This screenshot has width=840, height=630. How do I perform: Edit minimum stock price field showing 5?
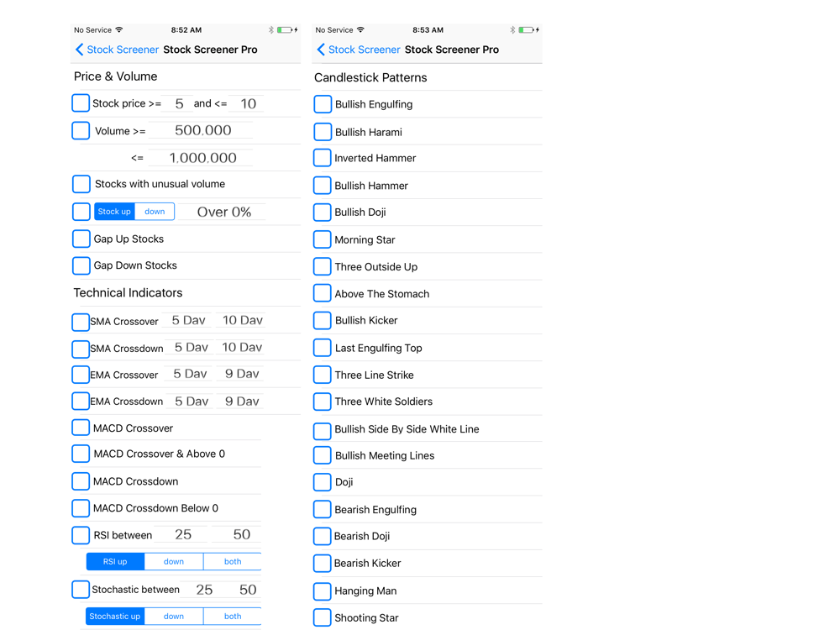(x=179, y=103)
